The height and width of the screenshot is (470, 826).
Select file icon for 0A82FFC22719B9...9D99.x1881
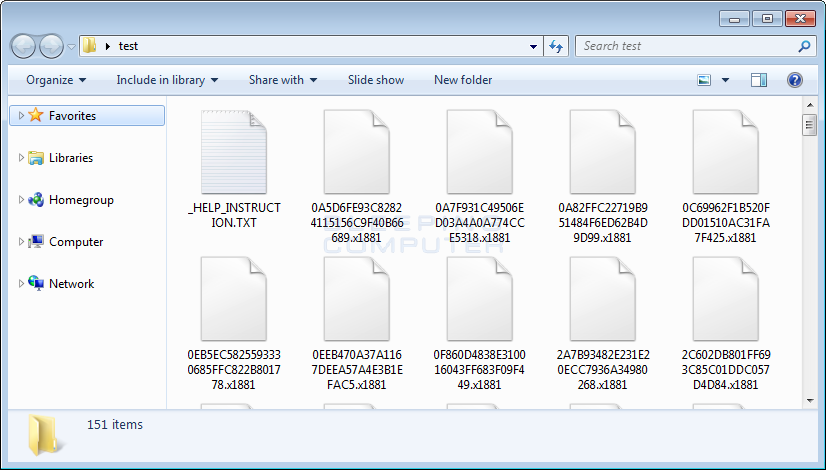click(x=603, y=152)
